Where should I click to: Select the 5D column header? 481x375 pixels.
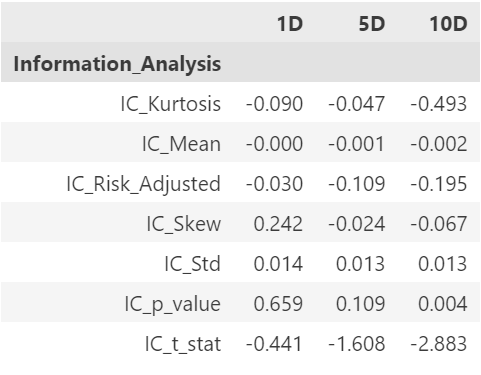[372, 24]
